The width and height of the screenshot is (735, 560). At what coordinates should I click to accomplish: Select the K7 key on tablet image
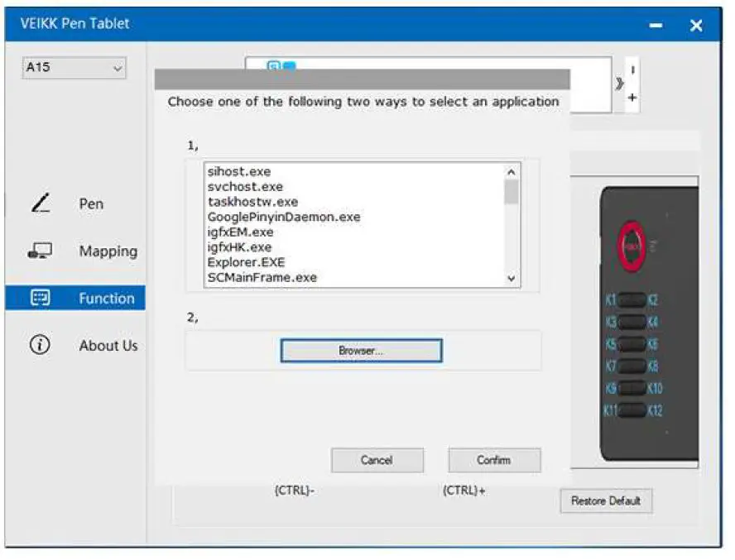(x=611, y=366)
